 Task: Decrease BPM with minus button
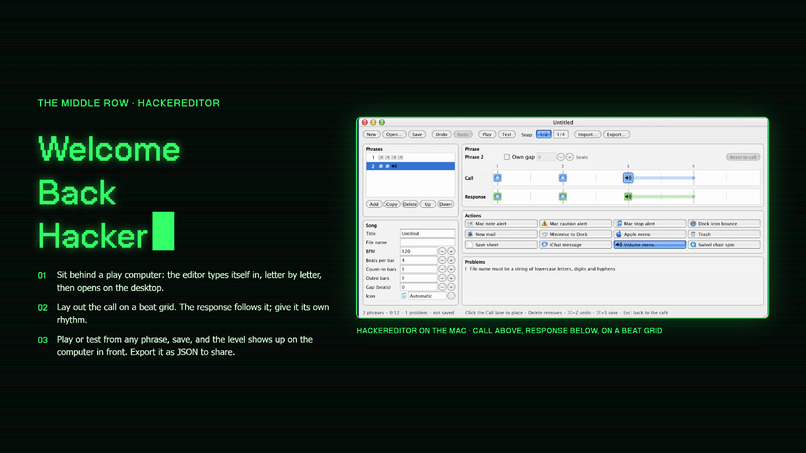(442, 251)
